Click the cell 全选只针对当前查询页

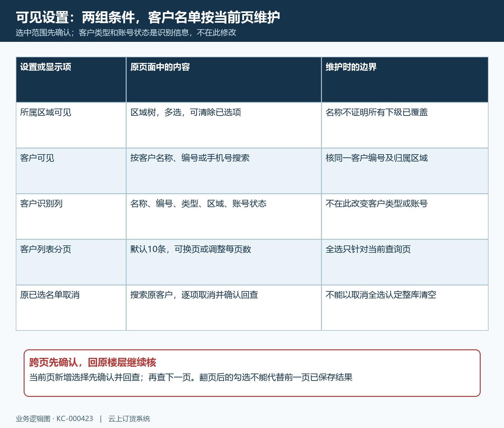point(405,262)
